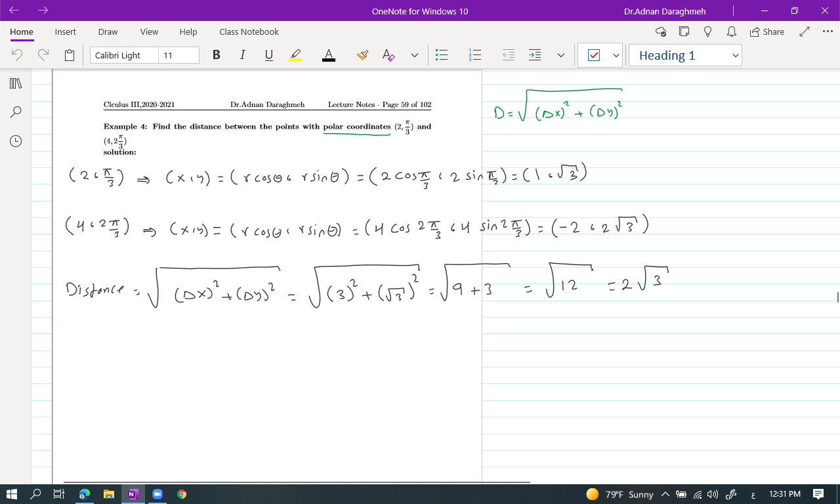This screenshot has width=840, height=504.
Task: Open the feed sticky notes pane
Action: (x=684, y=31)
